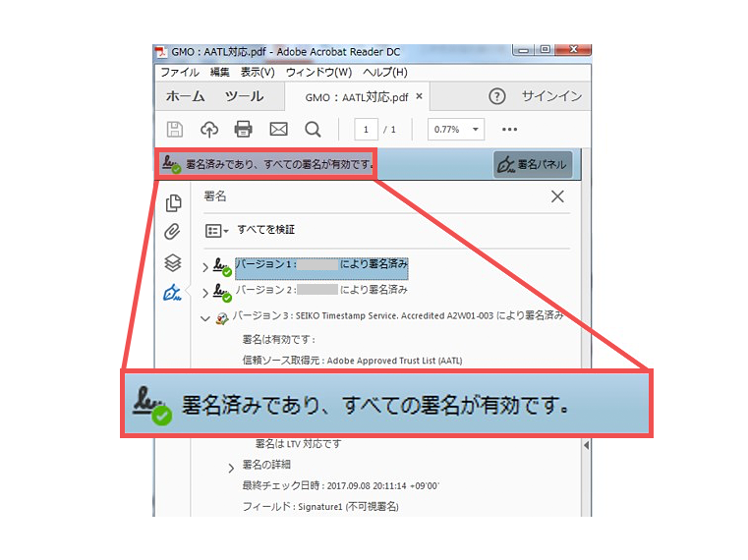Click 信頼ソース取得元 Adobe Approved Trust List line
Screen dimensions: 748x560
pyautogui.click(x=352, y=361)
